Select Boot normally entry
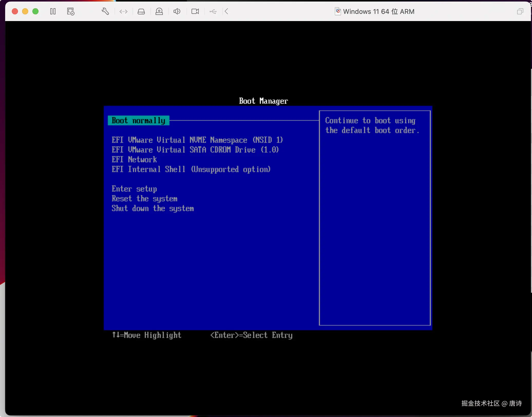The height and width of the screenshot is (417, 532). click(139, 120)
